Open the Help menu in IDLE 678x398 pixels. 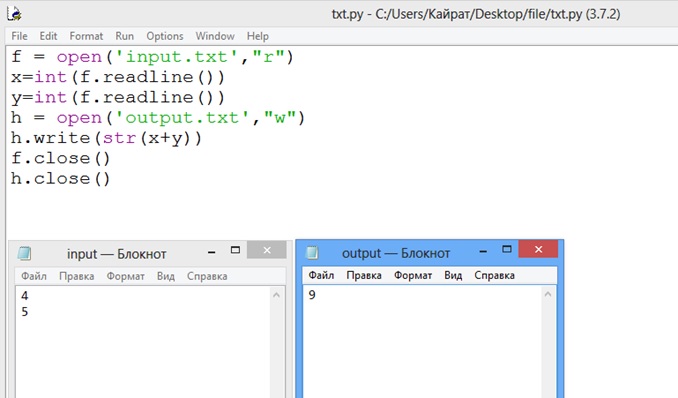(258, 36)
